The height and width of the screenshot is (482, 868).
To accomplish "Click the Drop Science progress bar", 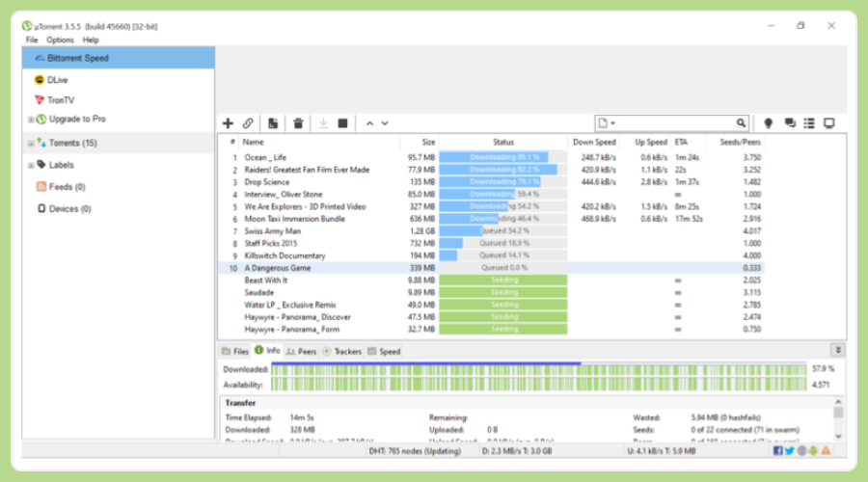I will click(503, 181).
